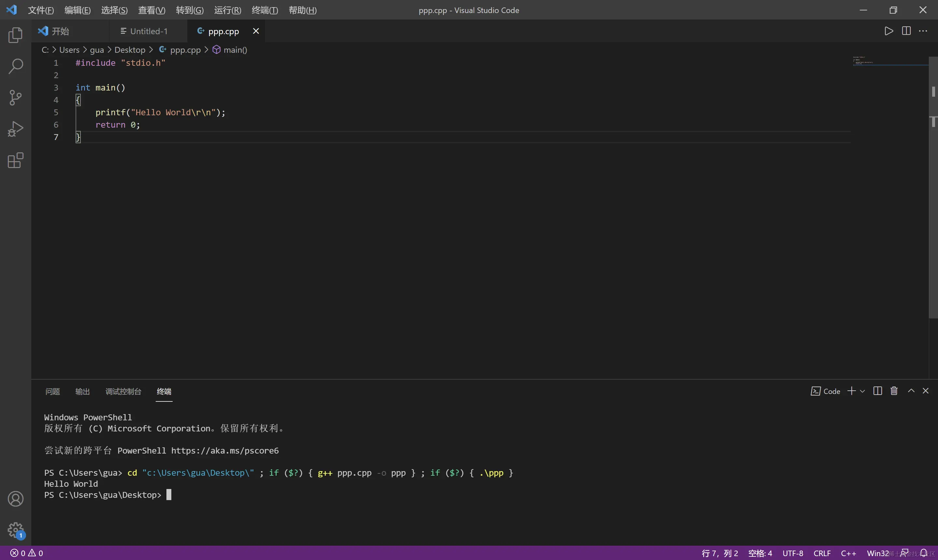Open the Run and Debug view
Viewport: 938px width, 560px height.
point(16,129)
